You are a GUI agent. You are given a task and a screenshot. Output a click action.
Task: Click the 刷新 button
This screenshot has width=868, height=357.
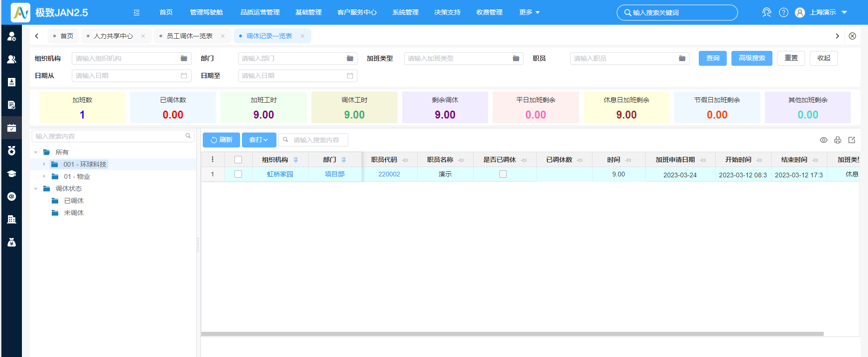(x=221, y=140)
